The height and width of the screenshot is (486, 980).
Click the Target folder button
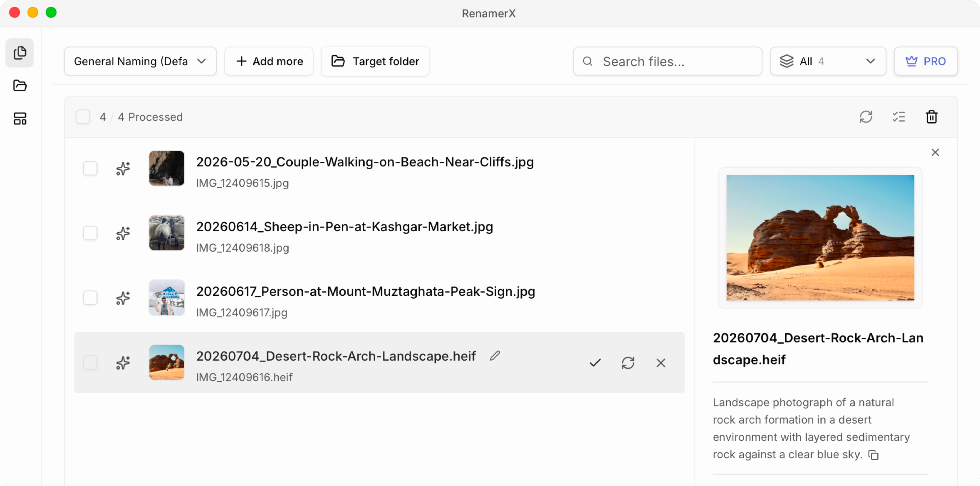375,61
